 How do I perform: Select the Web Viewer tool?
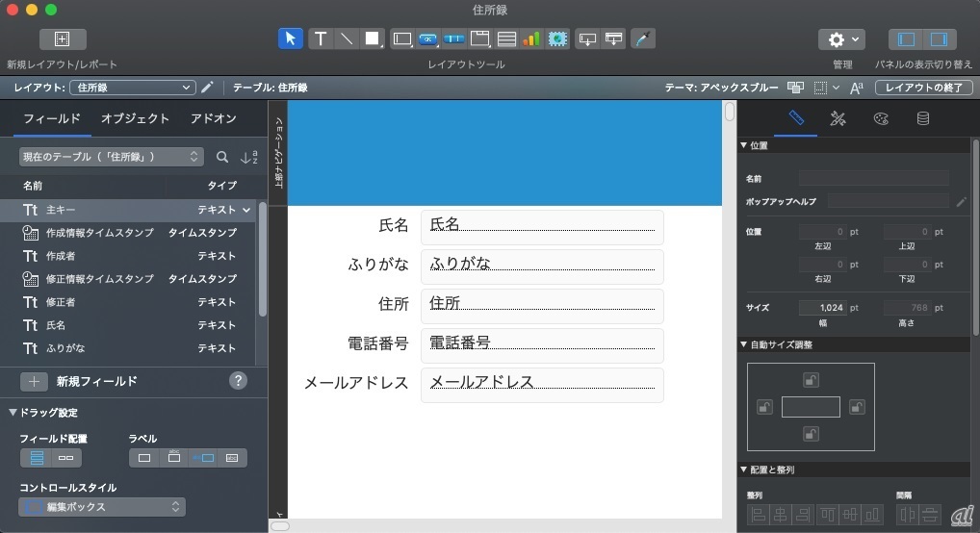click(557, 39)
